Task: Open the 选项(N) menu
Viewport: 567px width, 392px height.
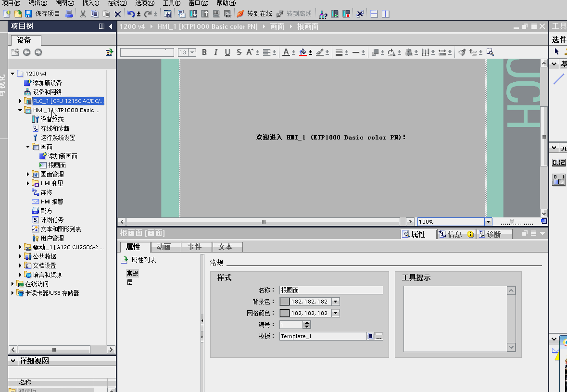Action: tap(145, 3)
